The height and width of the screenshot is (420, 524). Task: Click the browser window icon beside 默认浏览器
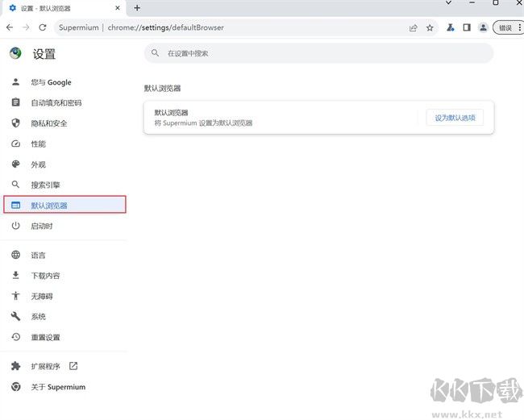[x=15, y=205]
